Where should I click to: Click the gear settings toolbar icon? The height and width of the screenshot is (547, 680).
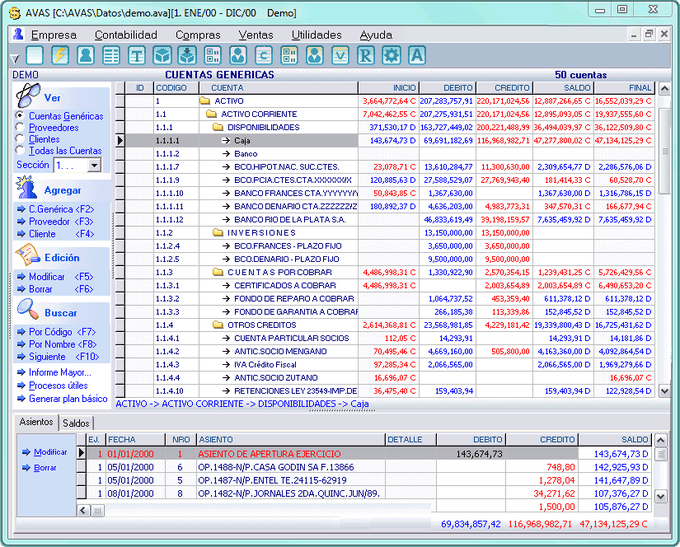(x=391, y=55)
